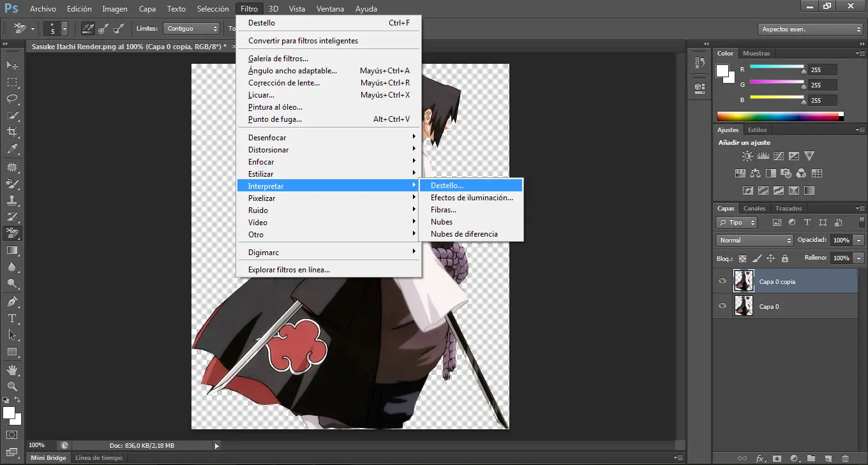Select the Path Selection tool

(11, 334)
